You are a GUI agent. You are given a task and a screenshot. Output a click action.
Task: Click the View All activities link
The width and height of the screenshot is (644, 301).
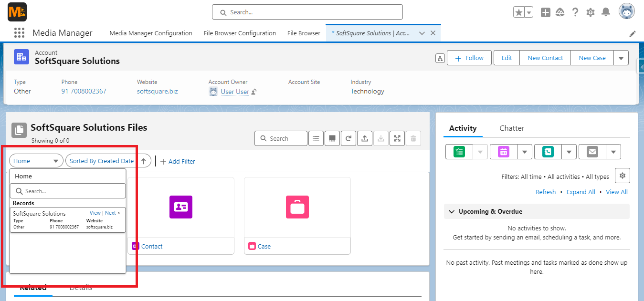[617, 192]
